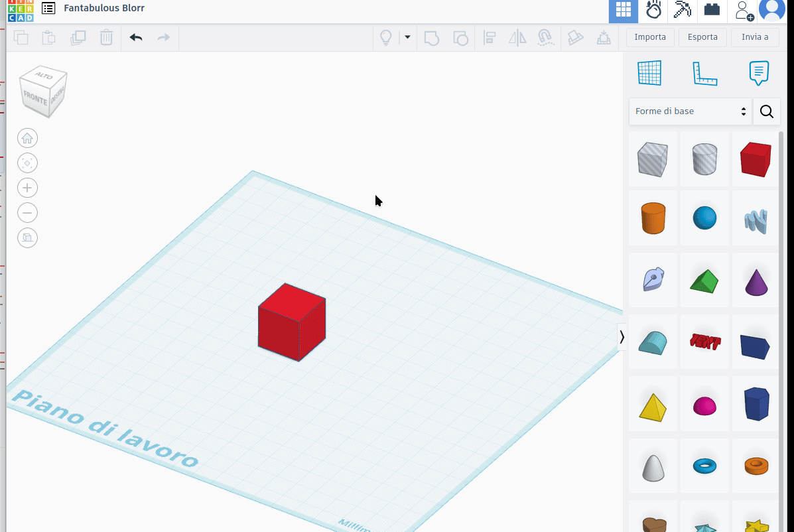The height and width of the screenshot is (532, 794).
Task: Click the view cube FRONTE face
Action: 35,98
